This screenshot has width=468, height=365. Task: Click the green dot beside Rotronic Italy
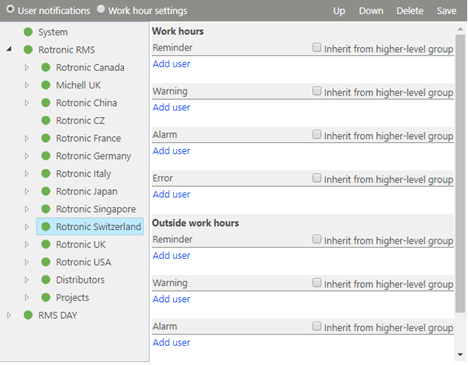pyautogui.click(x=46, y=173)
